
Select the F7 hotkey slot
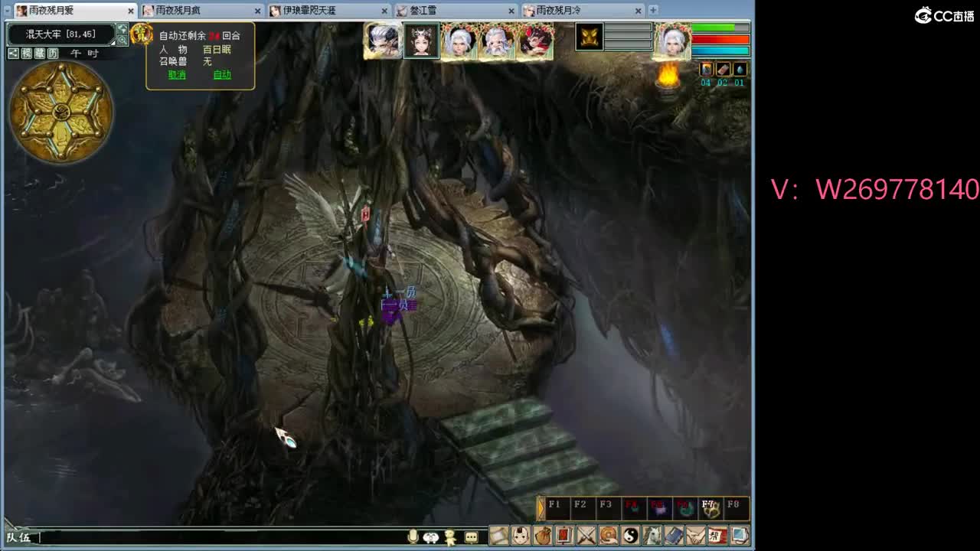[710, 508]
